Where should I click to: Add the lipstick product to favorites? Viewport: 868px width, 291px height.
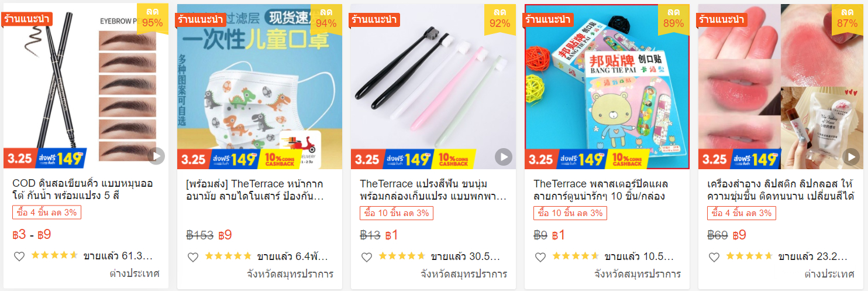pos(714,256)
